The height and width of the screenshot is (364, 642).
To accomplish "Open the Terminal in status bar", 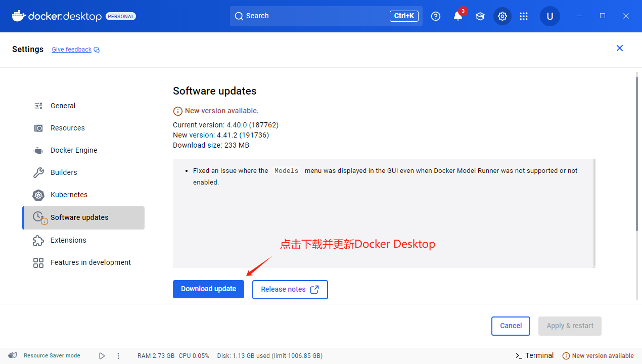I will (534, 356).
